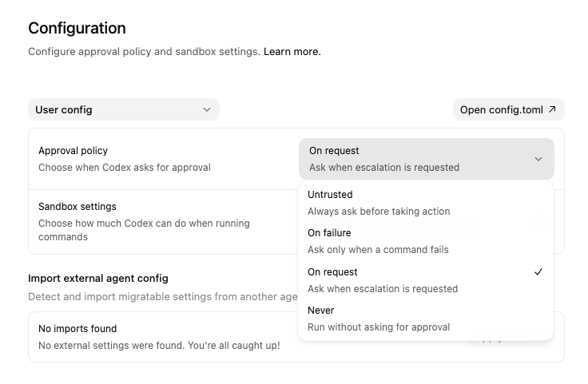Select the Untrusted approval option
The height and width of the screenshot is (384, 588).
coord(330,194)
